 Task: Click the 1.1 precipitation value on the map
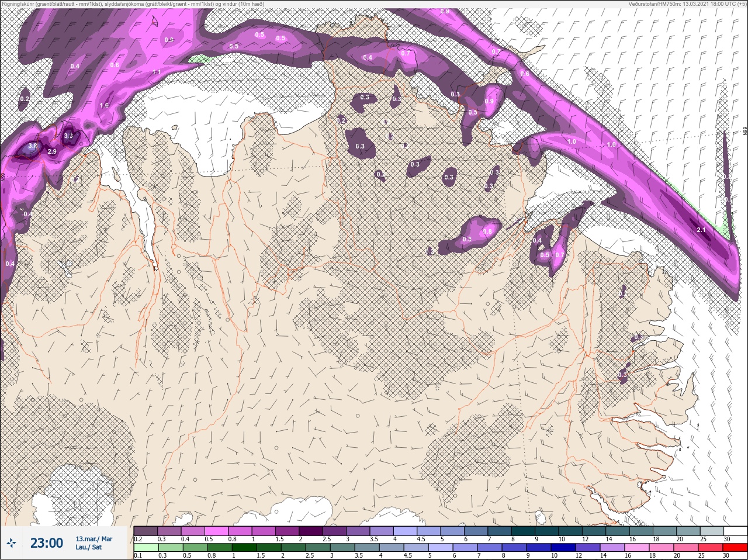(157, 72)
